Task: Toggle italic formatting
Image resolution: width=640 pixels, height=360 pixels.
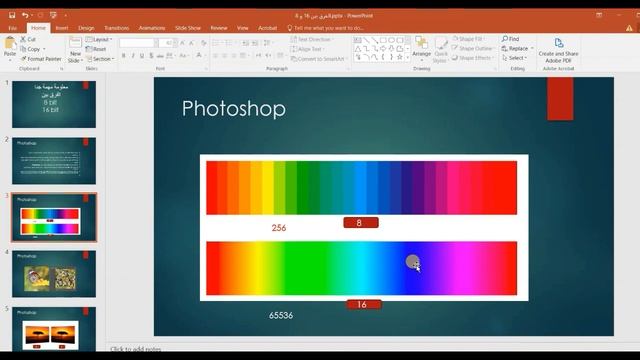Action: [133, 56]
